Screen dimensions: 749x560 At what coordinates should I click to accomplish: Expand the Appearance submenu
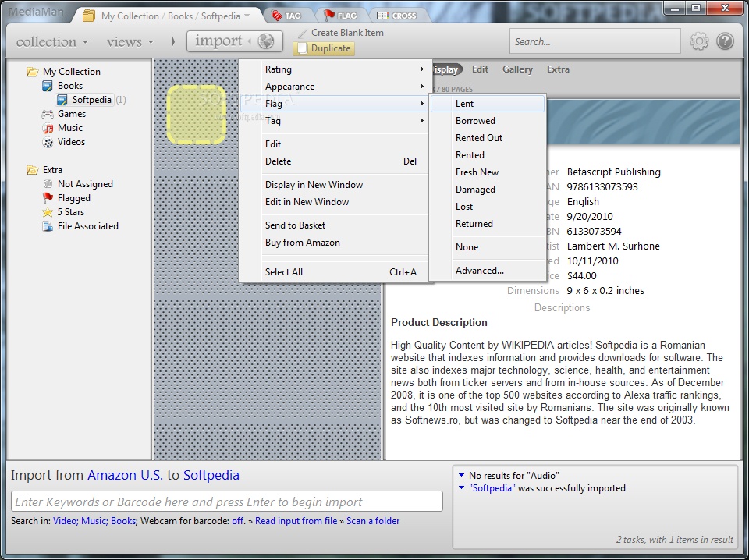(335, 87)
